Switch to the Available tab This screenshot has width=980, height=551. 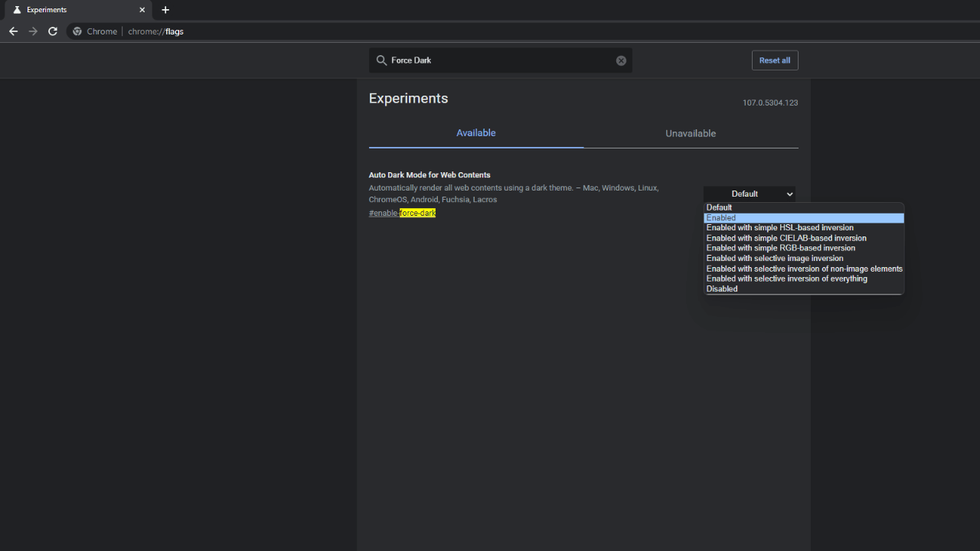tap(475, 133)
